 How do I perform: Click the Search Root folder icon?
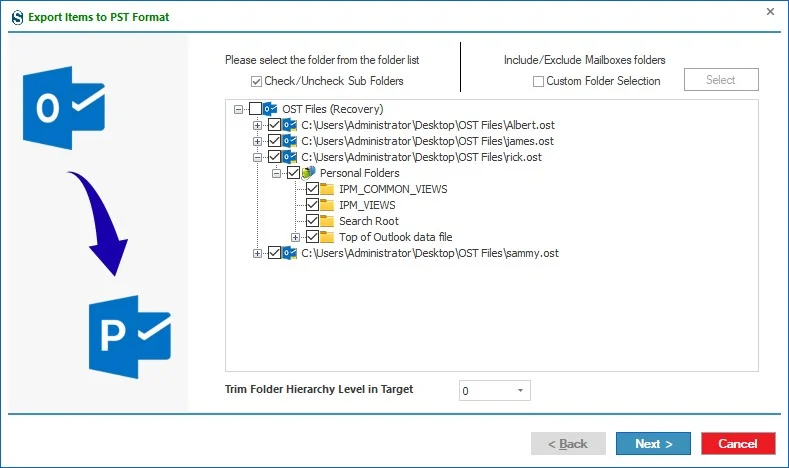click(327, 221)
